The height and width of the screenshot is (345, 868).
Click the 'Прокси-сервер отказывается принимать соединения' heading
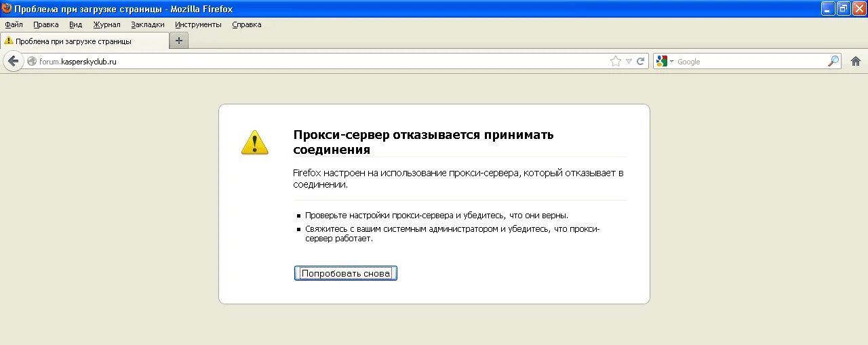(423, 142)
